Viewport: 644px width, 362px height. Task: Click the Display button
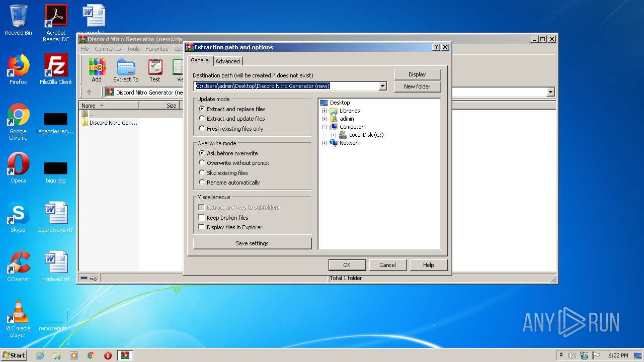point(417,74)
